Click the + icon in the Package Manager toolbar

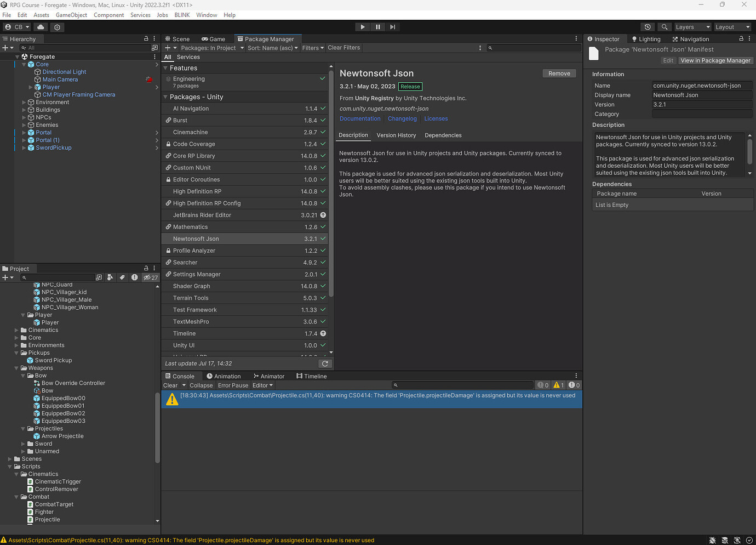167,48
